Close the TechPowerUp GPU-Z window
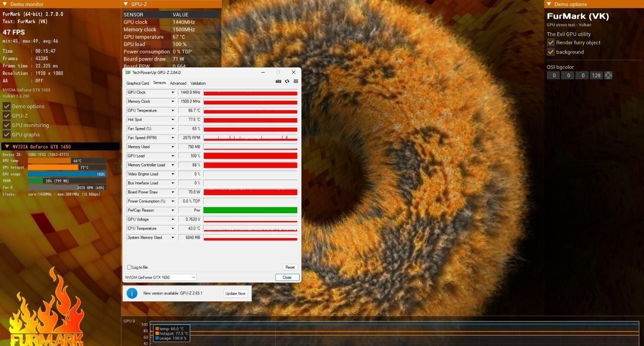This screenshot has height=346, width=644. point(294,72)
